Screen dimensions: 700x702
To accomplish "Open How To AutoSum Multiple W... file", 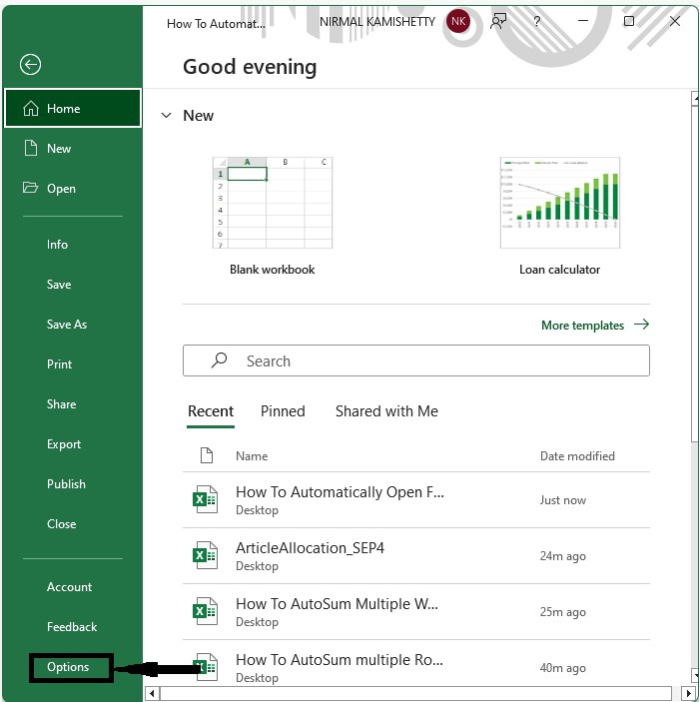I will tap(416, 612).
